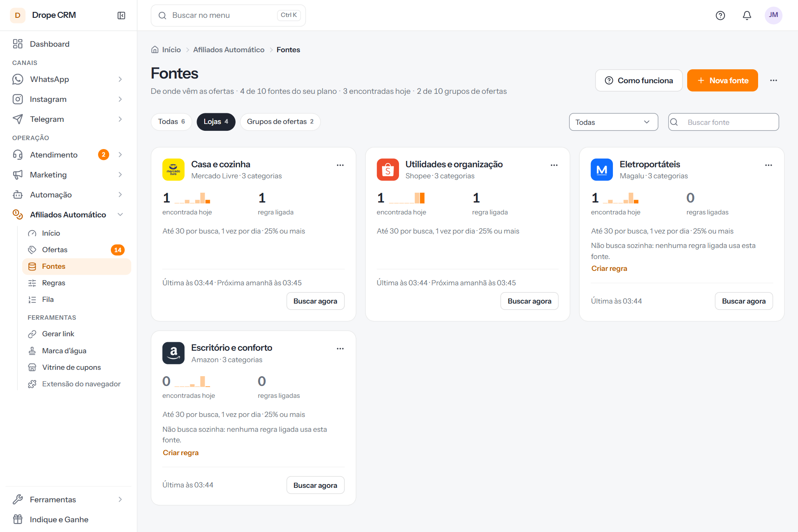Click the Amazon store logo

click(174, 353)
